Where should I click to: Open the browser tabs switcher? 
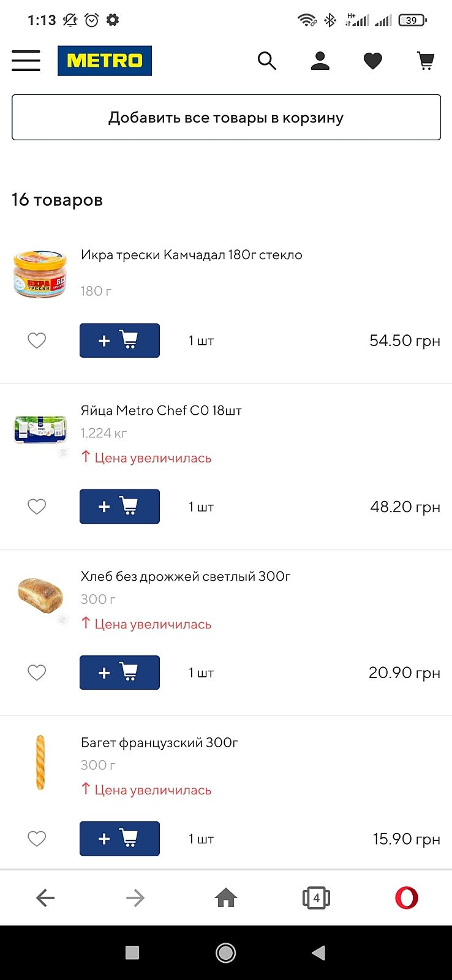[x=316, y=898]
